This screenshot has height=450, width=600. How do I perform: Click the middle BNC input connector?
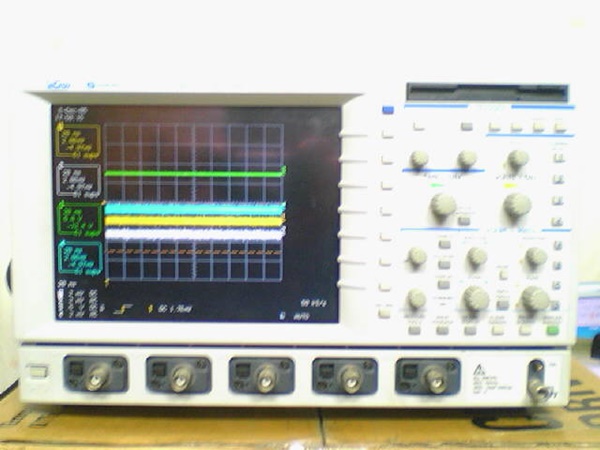264,376
